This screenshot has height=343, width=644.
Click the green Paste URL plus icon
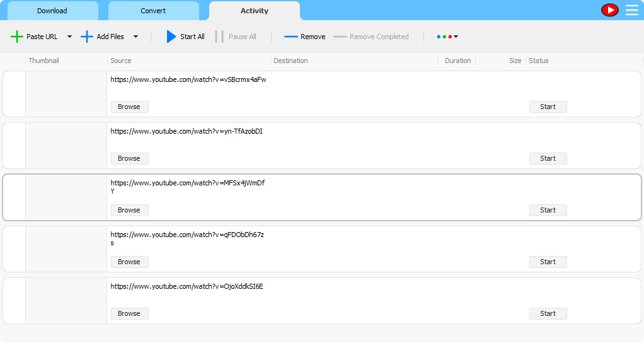(17, 37)
